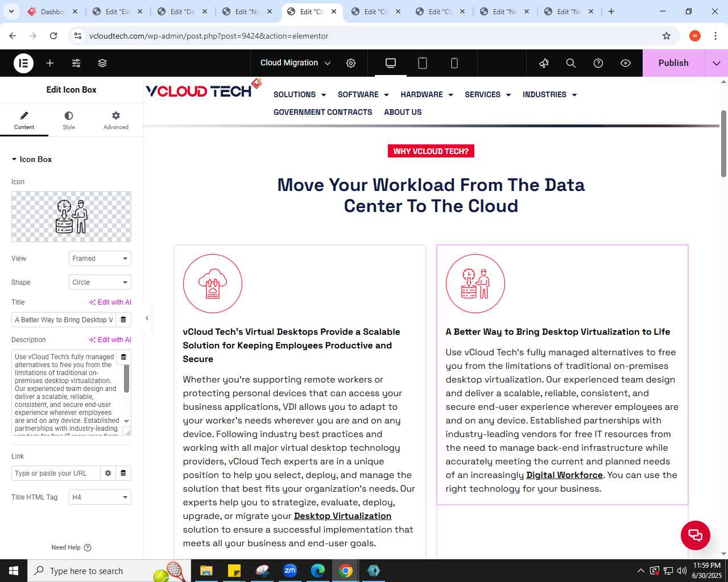Open the SOLUTIONS menu

[300, 95]
